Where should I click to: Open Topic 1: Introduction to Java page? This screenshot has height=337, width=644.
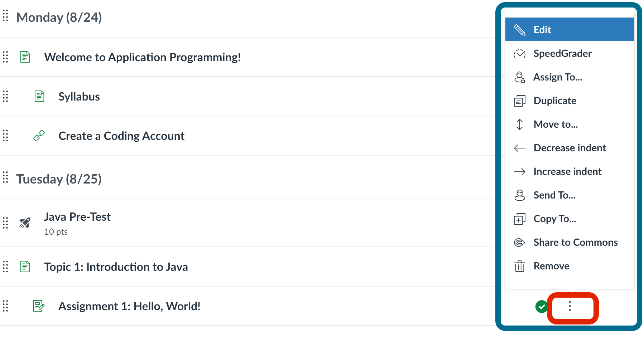[x=116, y=267]
